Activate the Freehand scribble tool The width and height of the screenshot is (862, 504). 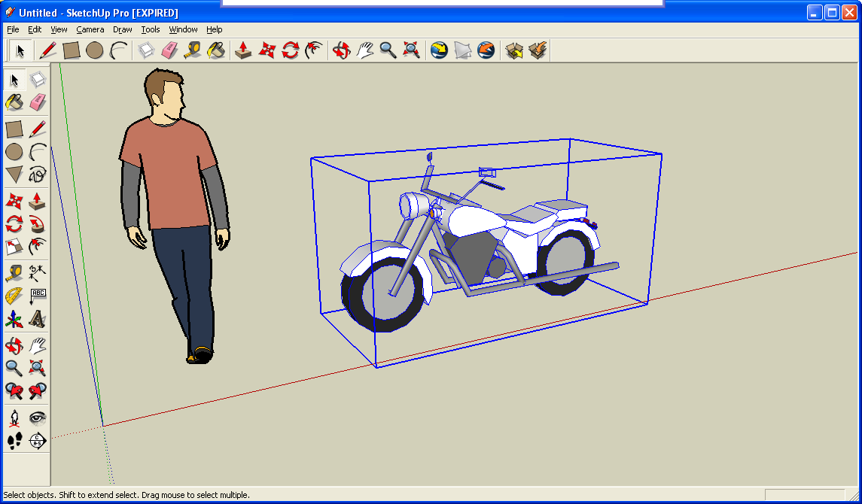[x=38, y=175]
